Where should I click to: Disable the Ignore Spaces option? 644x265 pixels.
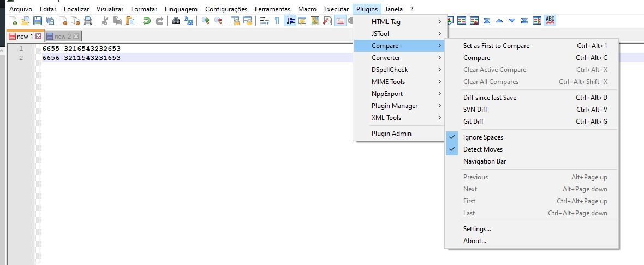point(483,137)
